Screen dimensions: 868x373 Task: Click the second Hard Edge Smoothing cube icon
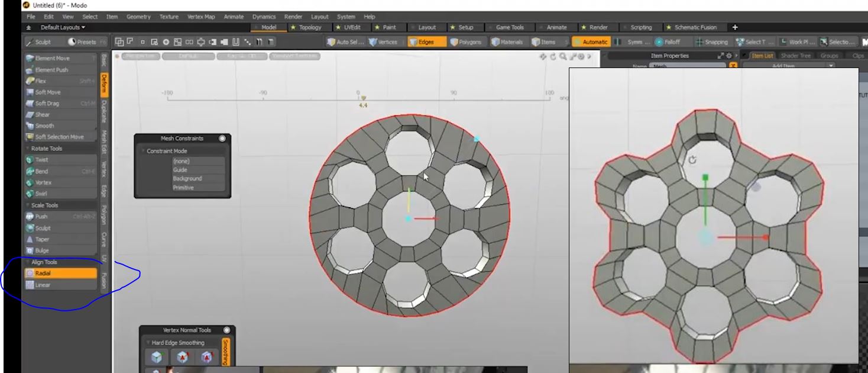[x=182, y=357]
